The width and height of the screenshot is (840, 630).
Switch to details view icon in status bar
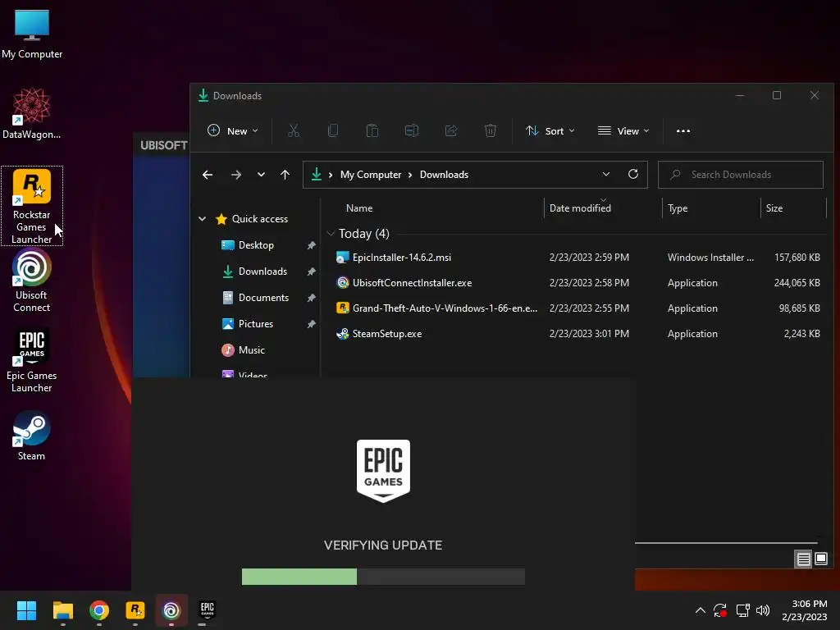[803, 559]
